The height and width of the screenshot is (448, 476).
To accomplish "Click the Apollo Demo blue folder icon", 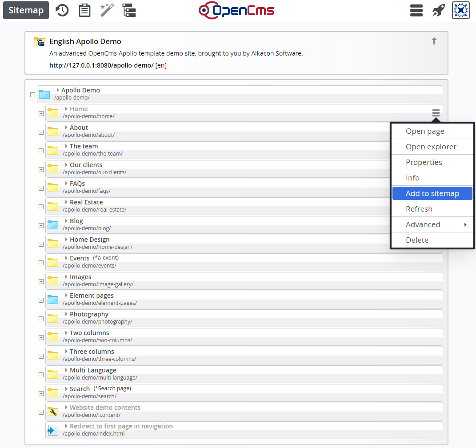I will click(44, 94).
